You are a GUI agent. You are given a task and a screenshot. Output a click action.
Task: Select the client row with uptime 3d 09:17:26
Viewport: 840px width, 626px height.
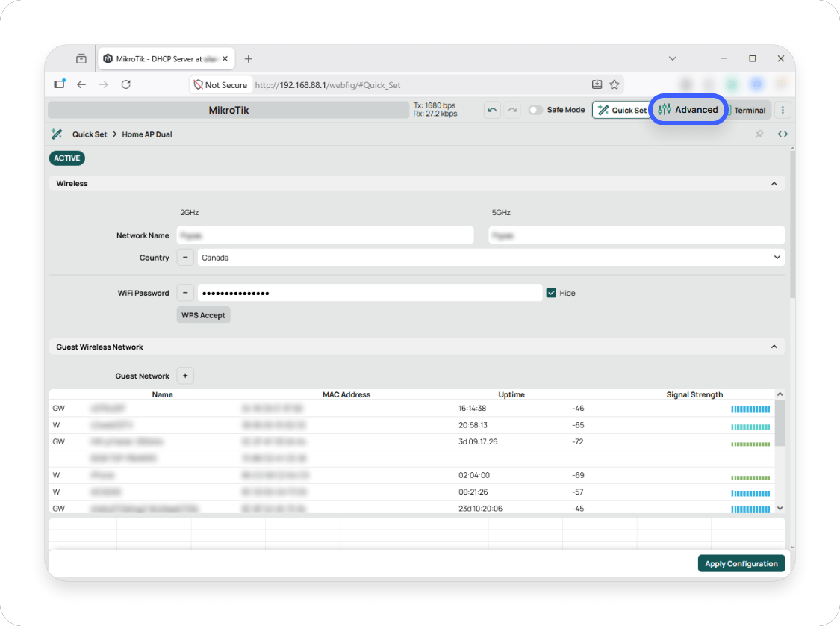(411, 441)
